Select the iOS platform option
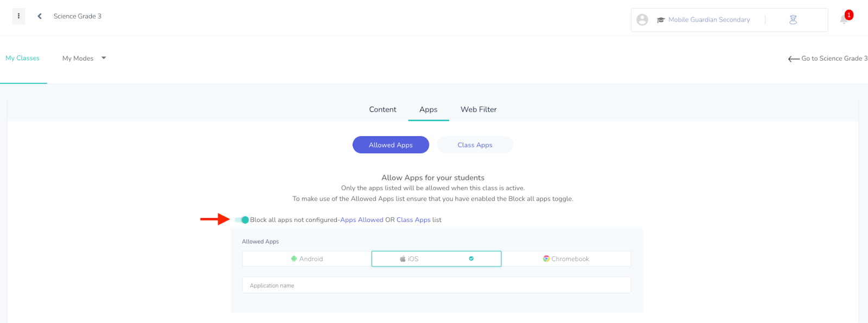This screenshot has height=323, width=868. [436, 259]
